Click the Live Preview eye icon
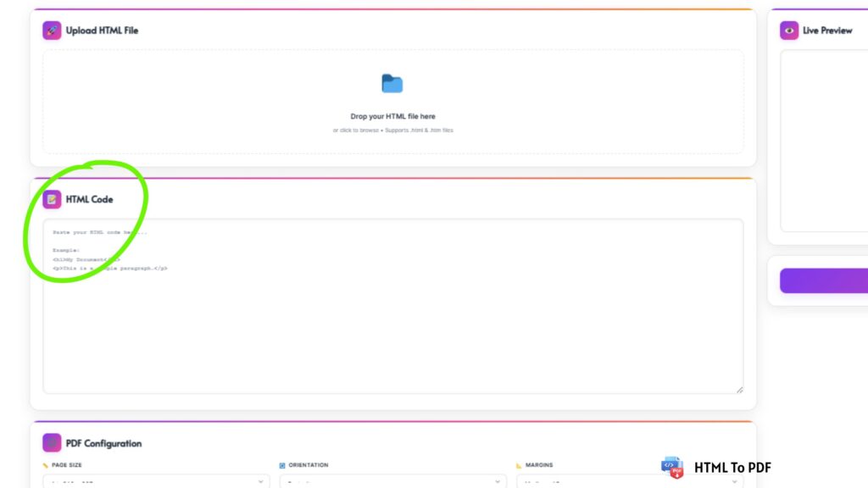Viewport: 868px width, 488px height. (x=788, y=30)
